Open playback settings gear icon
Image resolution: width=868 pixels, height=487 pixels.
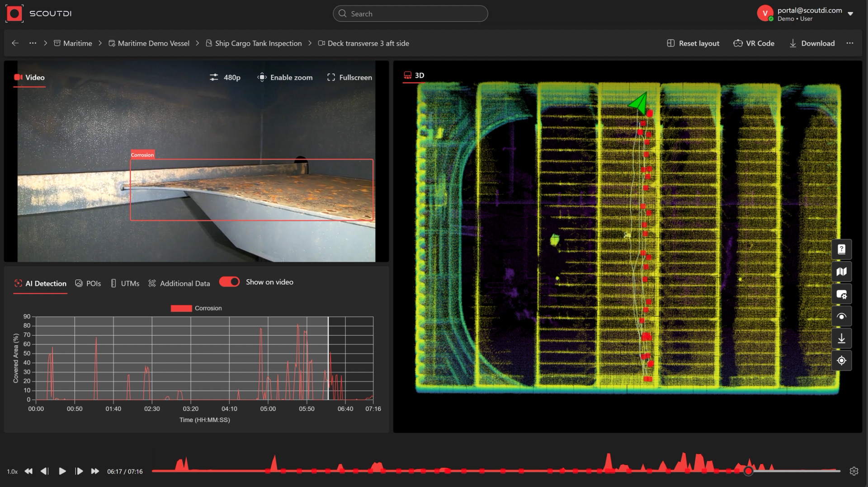(x=854, y=471)
